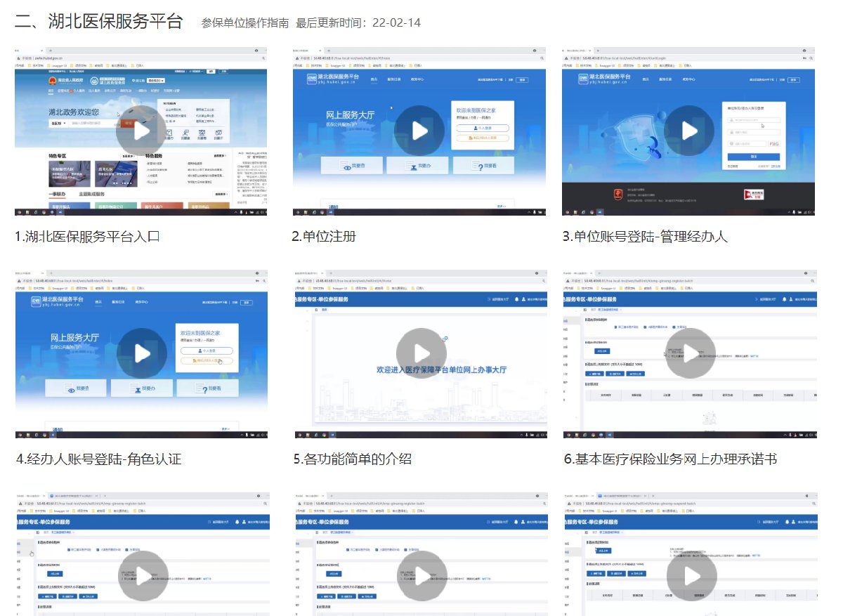Click the 最后更新时间 22-02-14 label
This screenshot has height=616, width=843.
pyautogui.click(x=358, y=23)
